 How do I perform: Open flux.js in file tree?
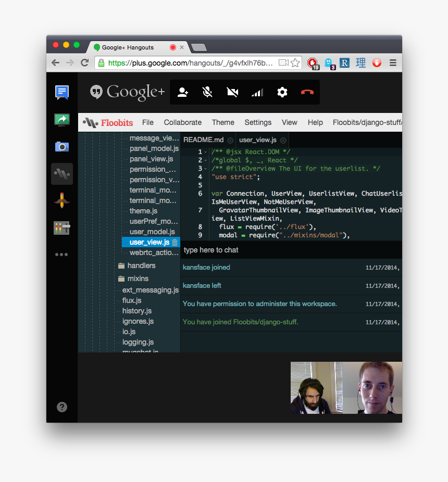point(132,300)
